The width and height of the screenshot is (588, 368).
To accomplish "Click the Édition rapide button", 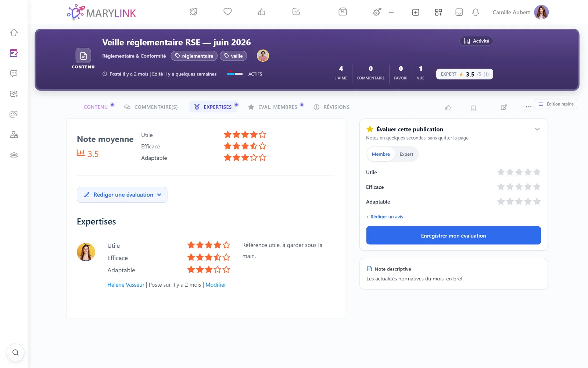I will tap(556, 104).
